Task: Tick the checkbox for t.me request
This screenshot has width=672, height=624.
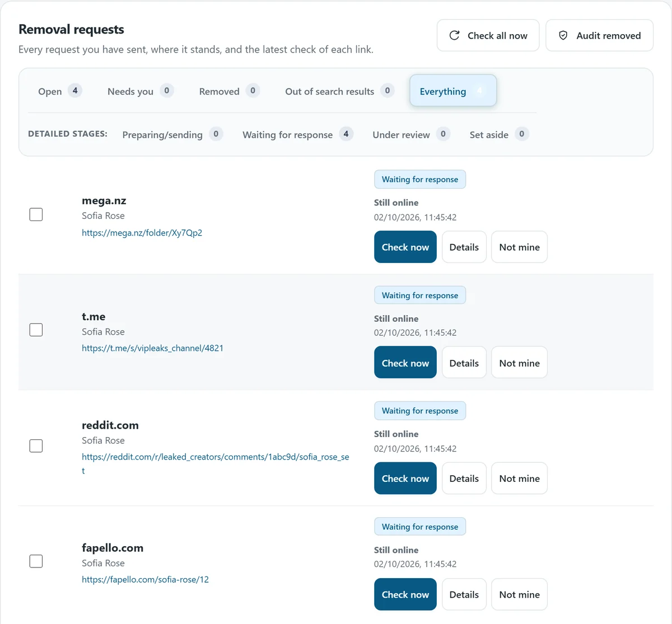Action: [x=36, y=330]
